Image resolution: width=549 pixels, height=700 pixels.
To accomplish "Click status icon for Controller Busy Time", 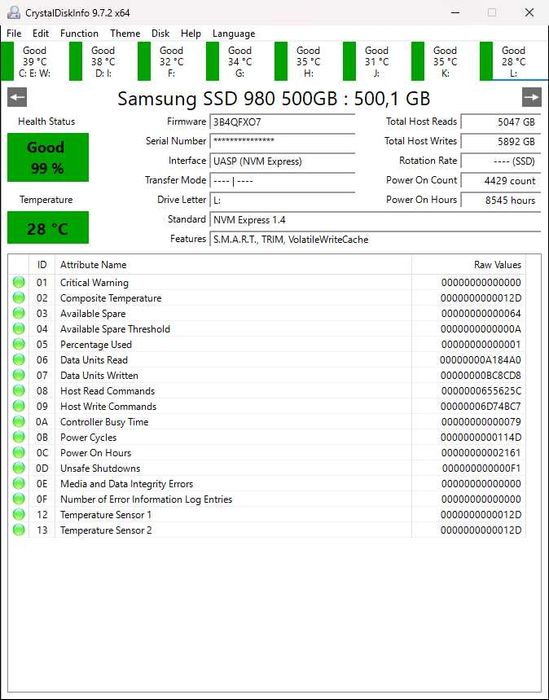I will 19,421.
